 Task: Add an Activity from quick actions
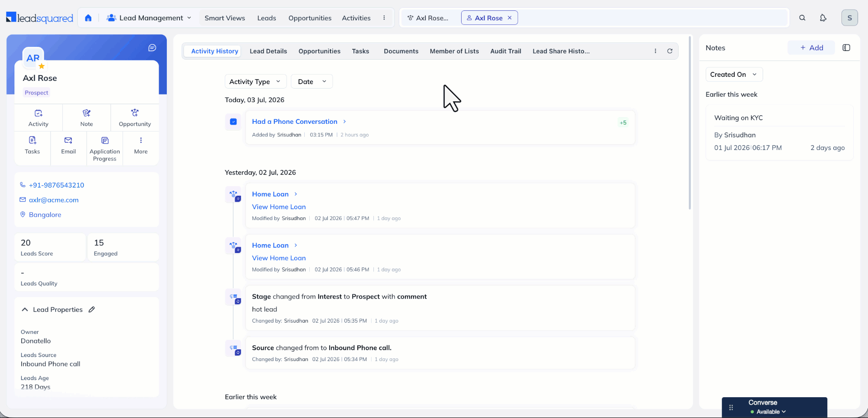(x=38, y=117)
